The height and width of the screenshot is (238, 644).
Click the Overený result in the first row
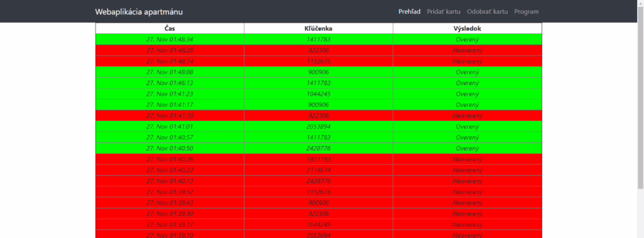[x=467, y=40]
